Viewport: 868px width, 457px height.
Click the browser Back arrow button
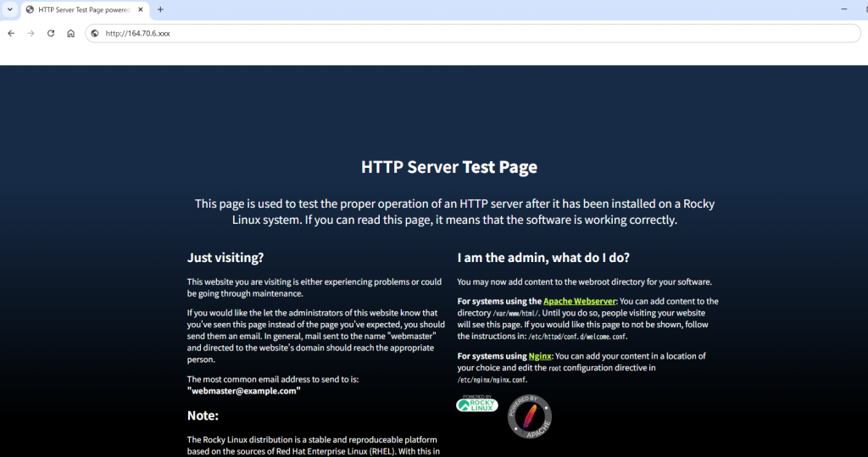pos(10,33)
